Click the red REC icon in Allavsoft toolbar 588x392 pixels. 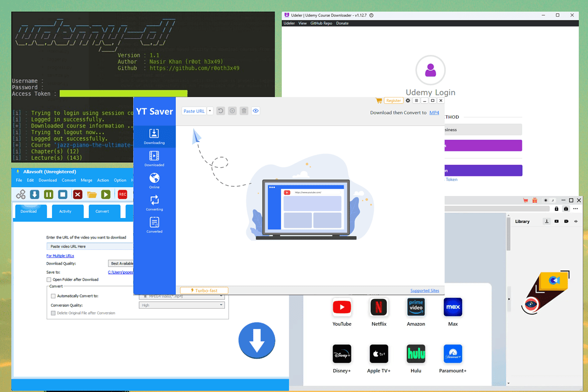[122, 194]
